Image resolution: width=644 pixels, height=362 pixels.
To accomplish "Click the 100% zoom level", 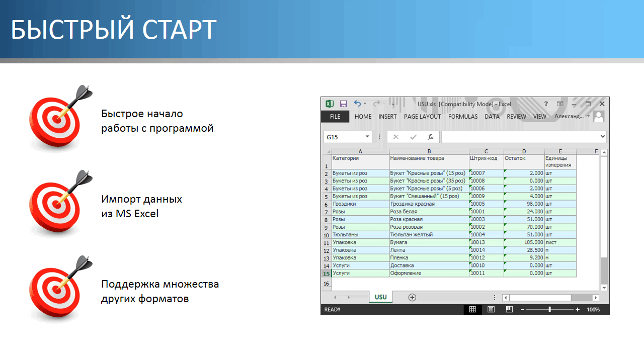I will coord(593,310).
